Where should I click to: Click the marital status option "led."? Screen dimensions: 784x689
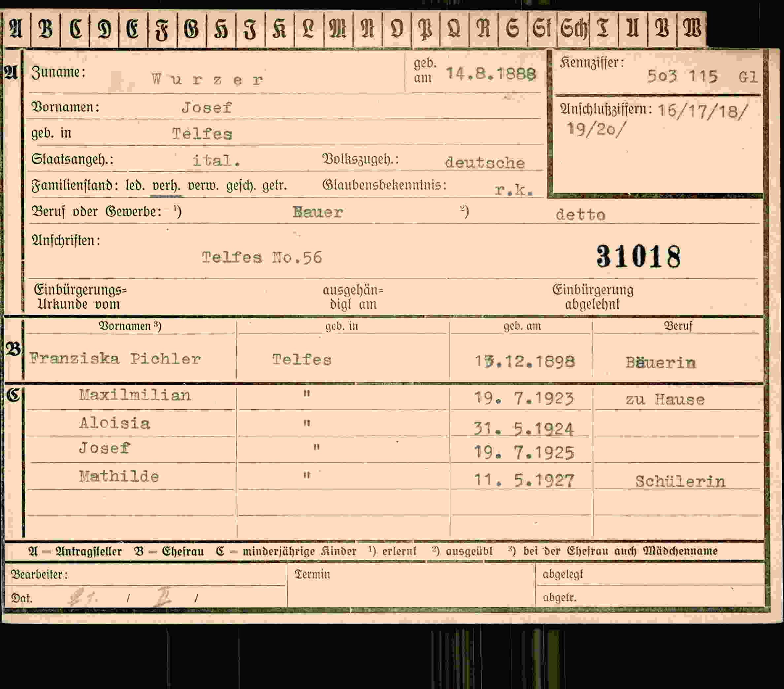135,186
